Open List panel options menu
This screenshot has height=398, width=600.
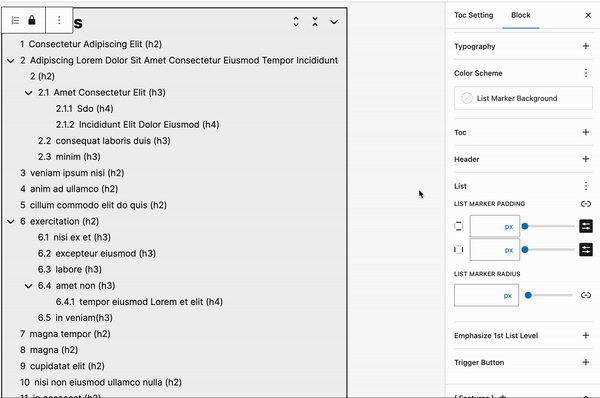tap(586, 186)
